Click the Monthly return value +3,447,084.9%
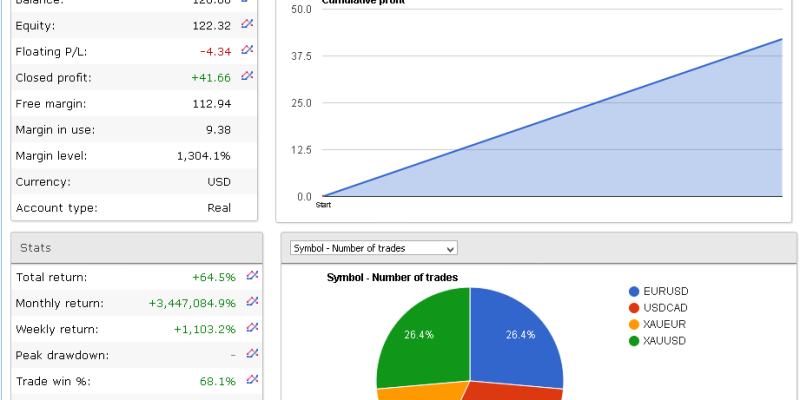Screen dimensions: 800x400 [192, 303]
